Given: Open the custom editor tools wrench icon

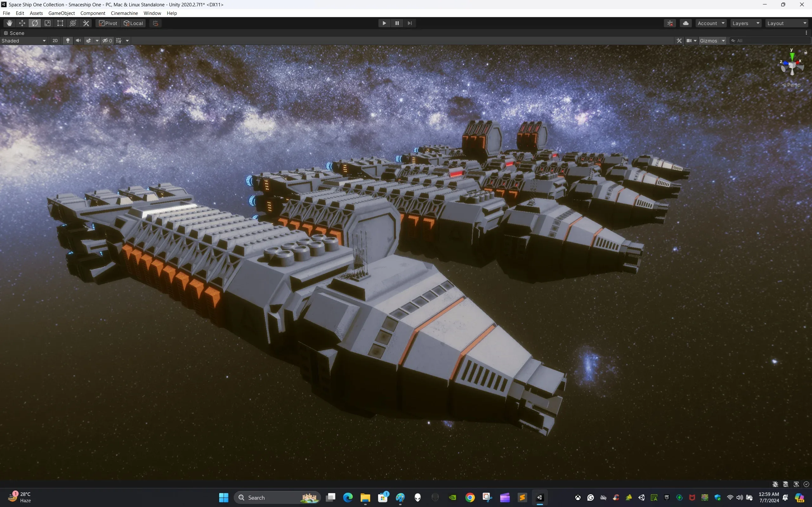Looking at the screenshot, I should click(x=86, y=23).
